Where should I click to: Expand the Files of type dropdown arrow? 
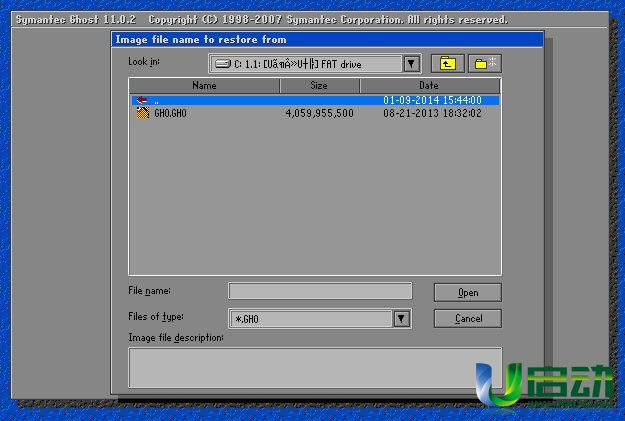click(401, 319)
